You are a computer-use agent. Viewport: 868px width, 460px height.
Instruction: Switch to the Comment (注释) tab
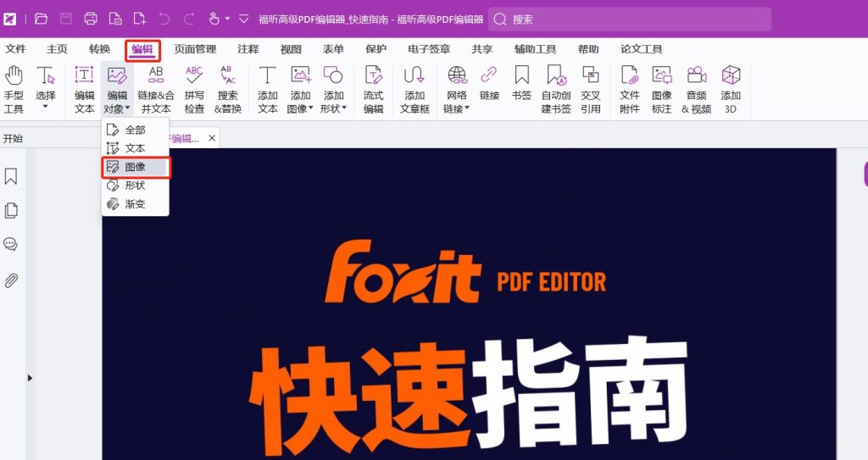(248, 49)
